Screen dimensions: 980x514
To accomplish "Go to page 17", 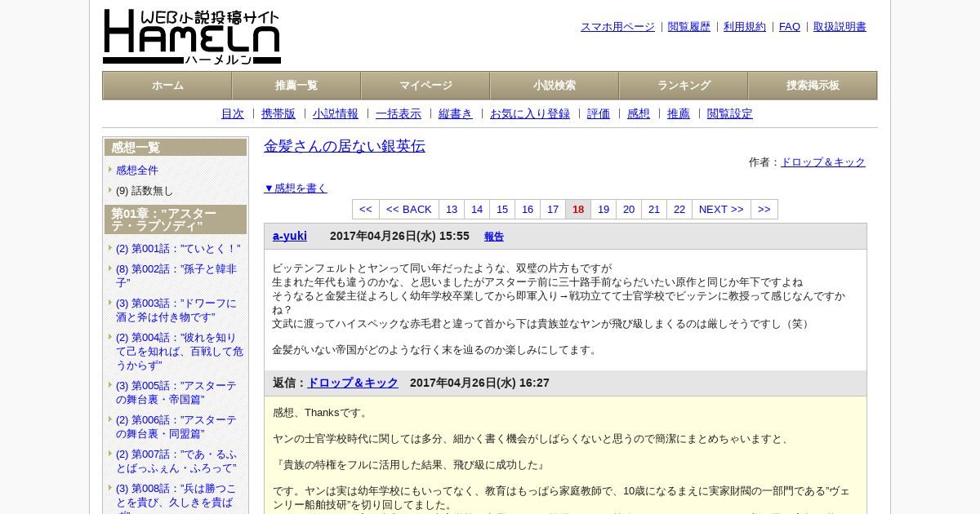I will point(553,210).
